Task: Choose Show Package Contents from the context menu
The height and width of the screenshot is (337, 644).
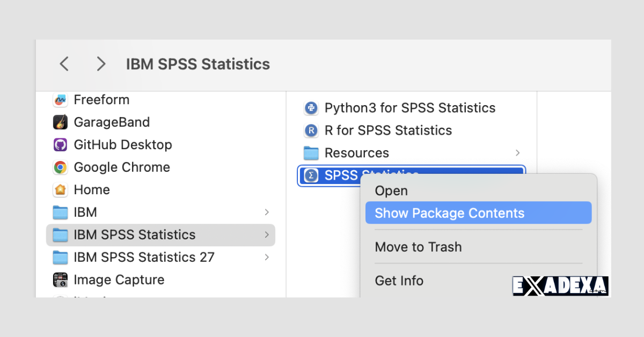Action: 449,213
